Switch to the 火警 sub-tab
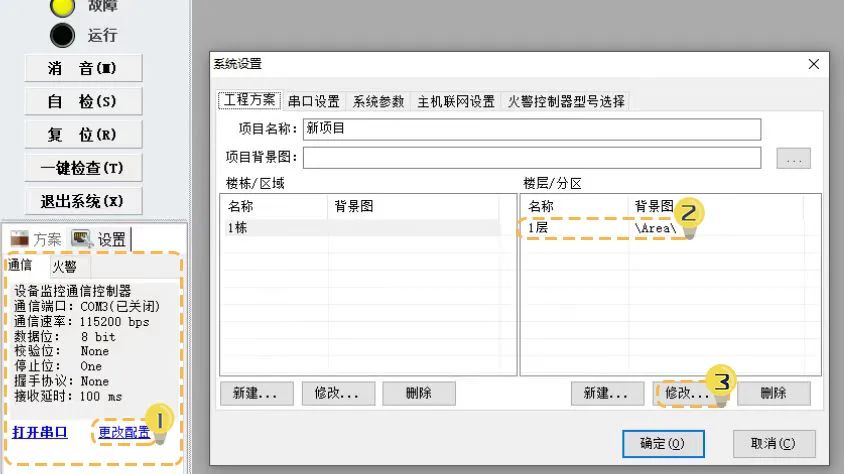844x474 pixels. (64, 267)
